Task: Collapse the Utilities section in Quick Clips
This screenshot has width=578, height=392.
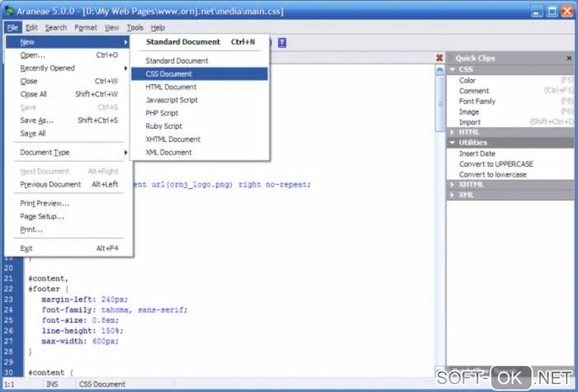Action: (x=452, y=143)
